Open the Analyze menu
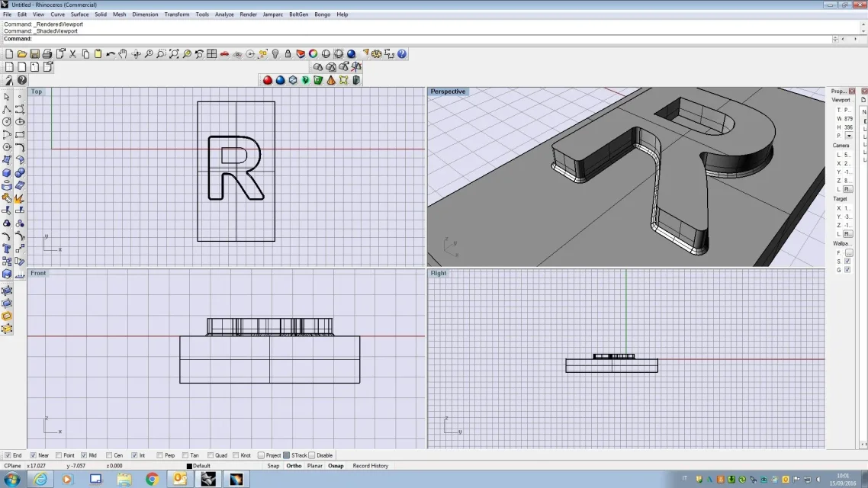 (224, 14)
